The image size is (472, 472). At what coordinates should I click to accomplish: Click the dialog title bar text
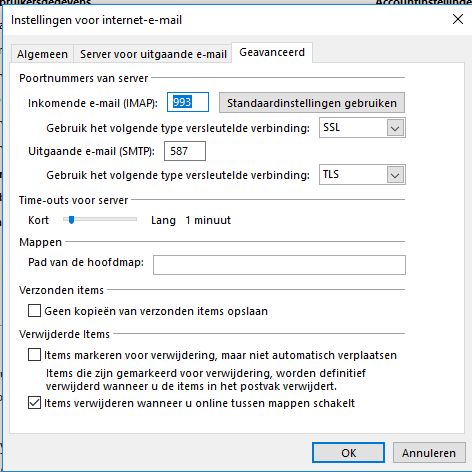96,20
